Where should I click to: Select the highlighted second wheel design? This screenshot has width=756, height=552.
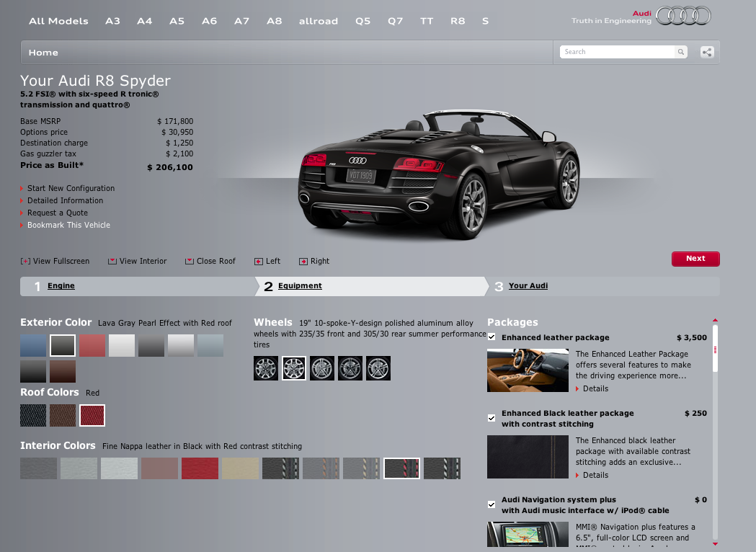(294, 368)
